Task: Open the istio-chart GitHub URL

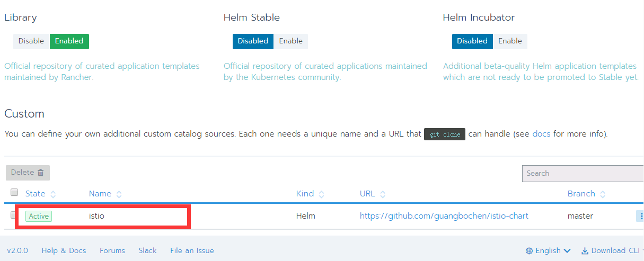Action: click(444, 216)
